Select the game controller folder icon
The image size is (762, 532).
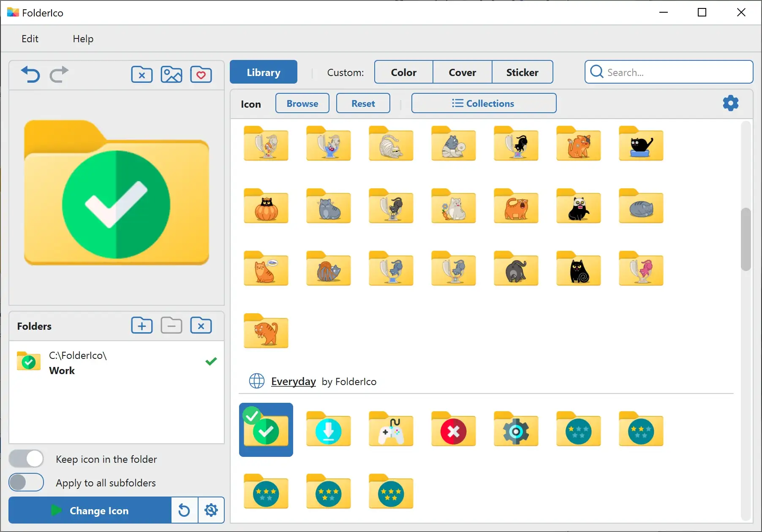pyautogui.click(x=391, y=429)
